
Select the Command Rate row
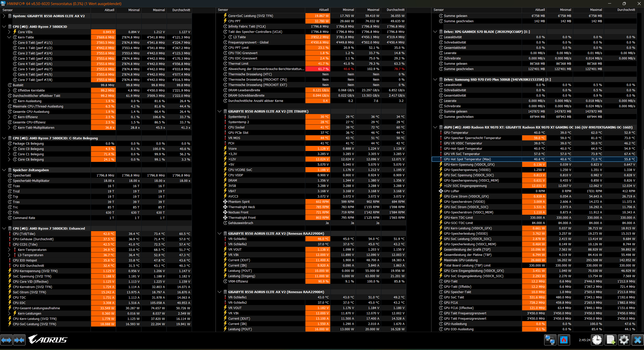pyautogui.click(x=96, y=218)
